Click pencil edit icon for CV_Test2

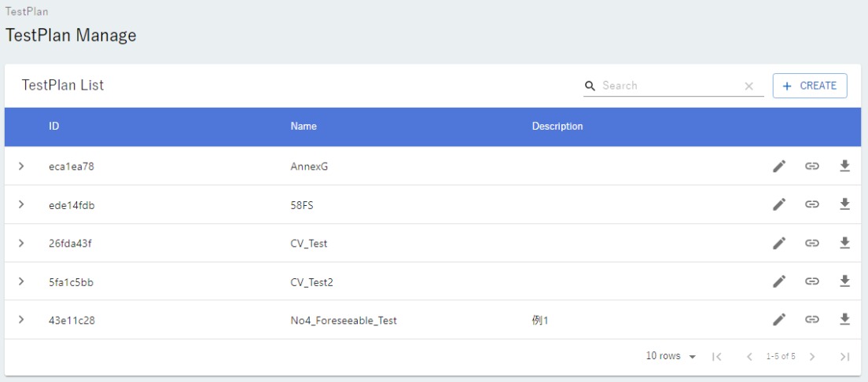click(x=778, y=281)
